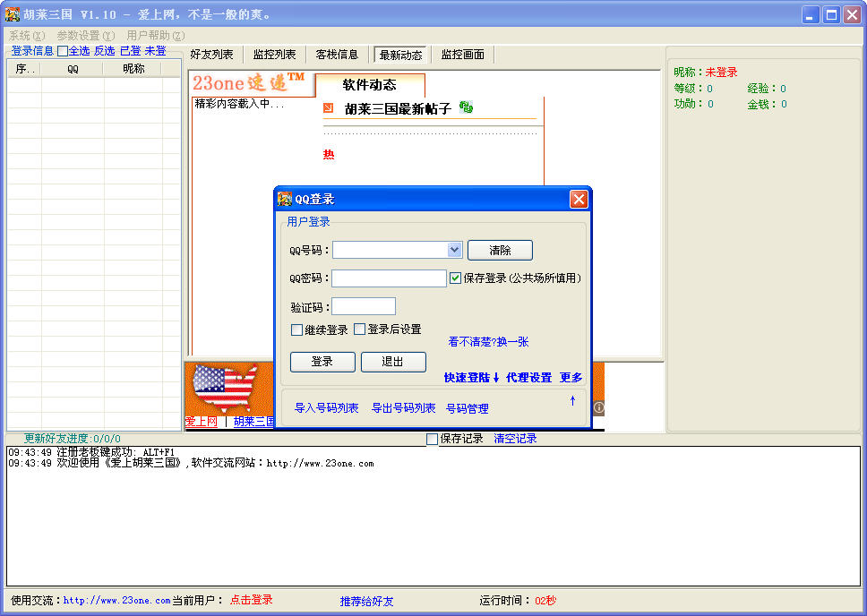Focus the QQ密码 input field

389,278
